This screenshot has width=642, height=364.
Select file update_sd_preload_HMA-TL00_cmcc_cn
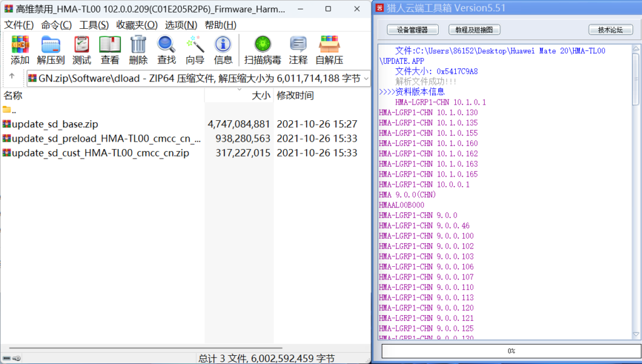[107, 138]
